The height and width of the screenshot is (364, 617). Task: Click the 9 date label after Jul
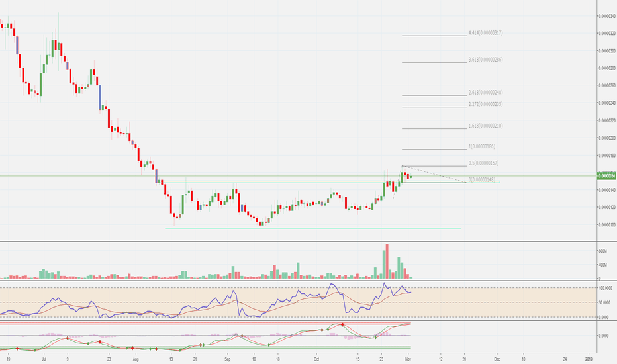point(68,359)
